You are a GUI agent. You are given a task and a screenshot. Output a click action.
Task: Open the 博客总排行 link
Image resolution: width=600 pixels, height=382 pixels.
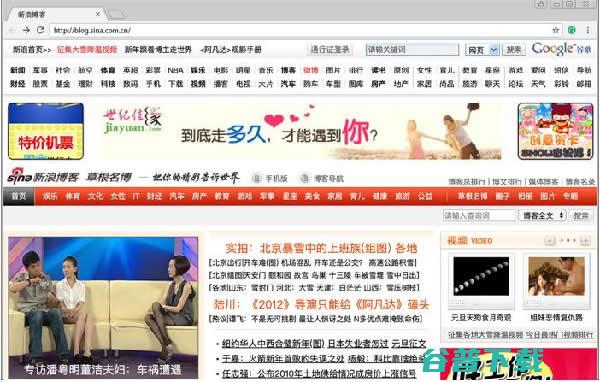466,182
